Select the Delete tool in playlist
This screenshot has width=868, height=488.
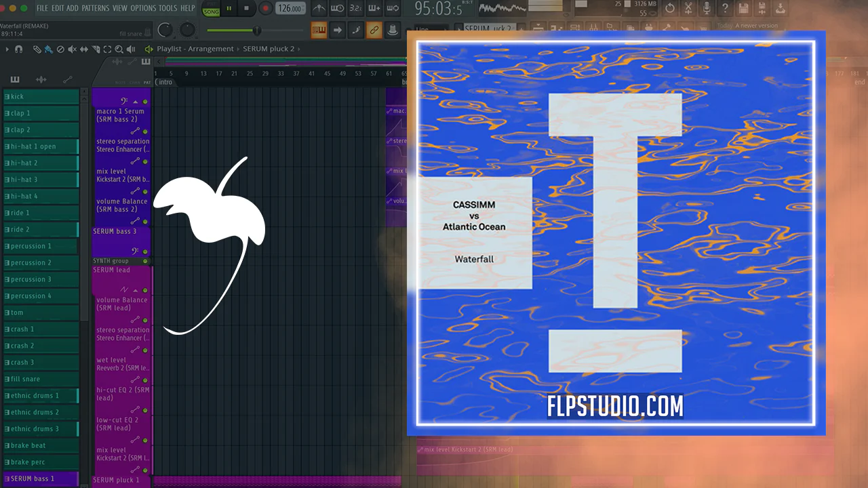(60, 49)
